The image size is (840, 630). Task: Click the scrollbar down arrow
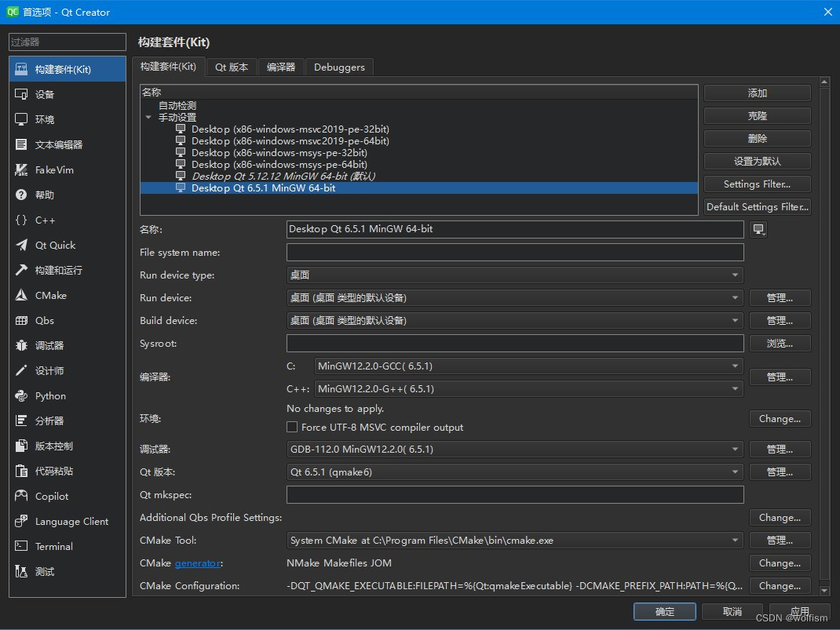824,591
